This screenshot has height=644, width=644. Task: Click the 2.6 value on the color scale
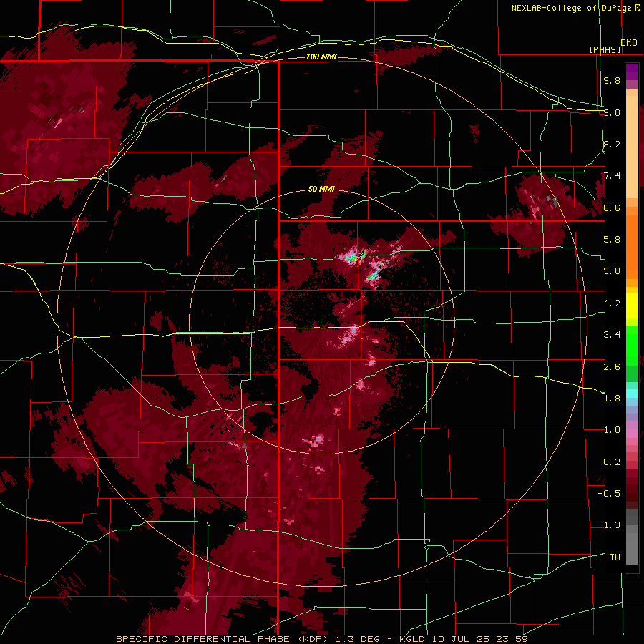coord(612,366)
